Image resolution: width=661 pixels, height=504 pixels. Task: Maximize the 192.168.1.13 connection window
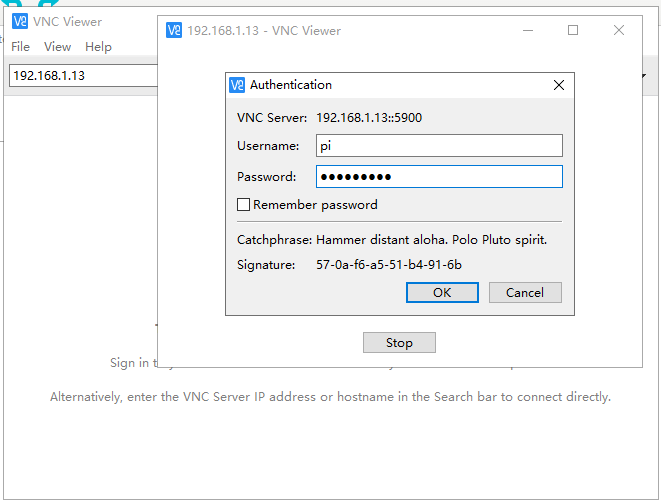pyautogui.click(x=573, y=30)
